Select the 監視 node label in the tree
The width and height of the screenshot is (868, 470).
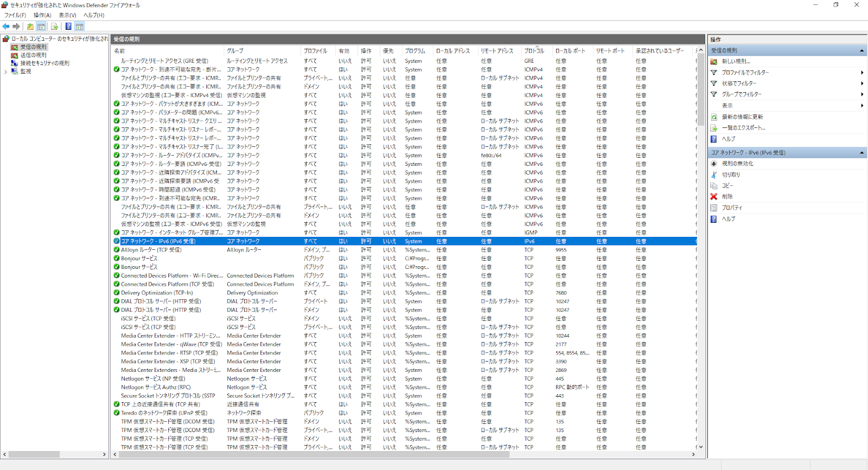[x=25, y=71]
